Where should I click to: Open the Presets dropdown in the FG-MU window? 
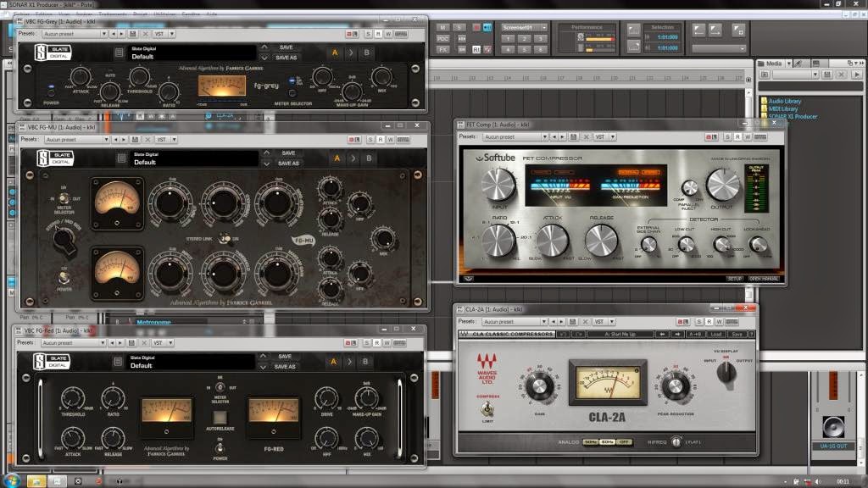(x=77, y=140)
